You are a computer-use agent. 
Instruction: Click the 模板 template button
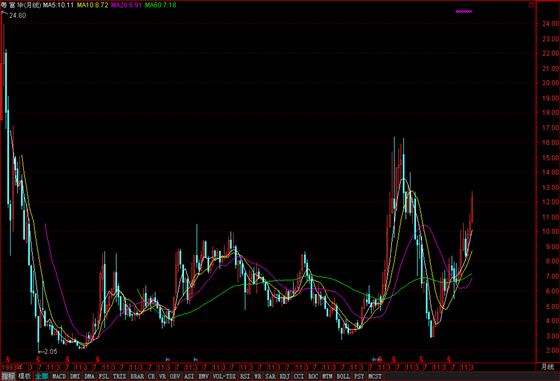pyautogui.click(x=24, y=376)
